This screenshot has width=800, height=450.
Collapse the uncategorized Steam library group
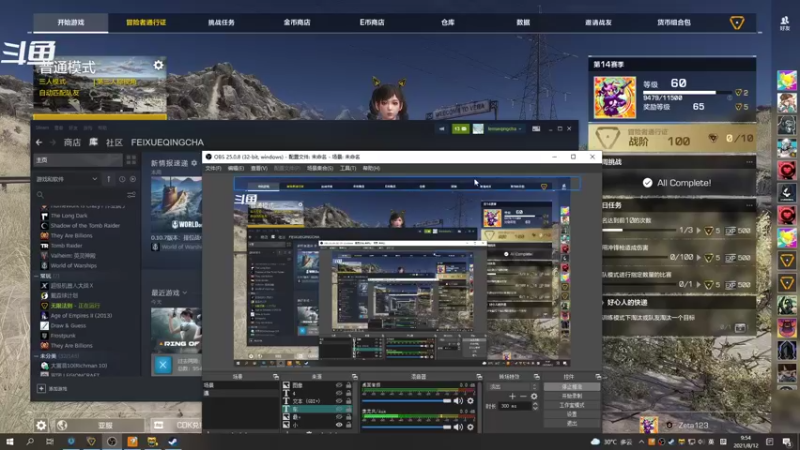click(36, 356)
